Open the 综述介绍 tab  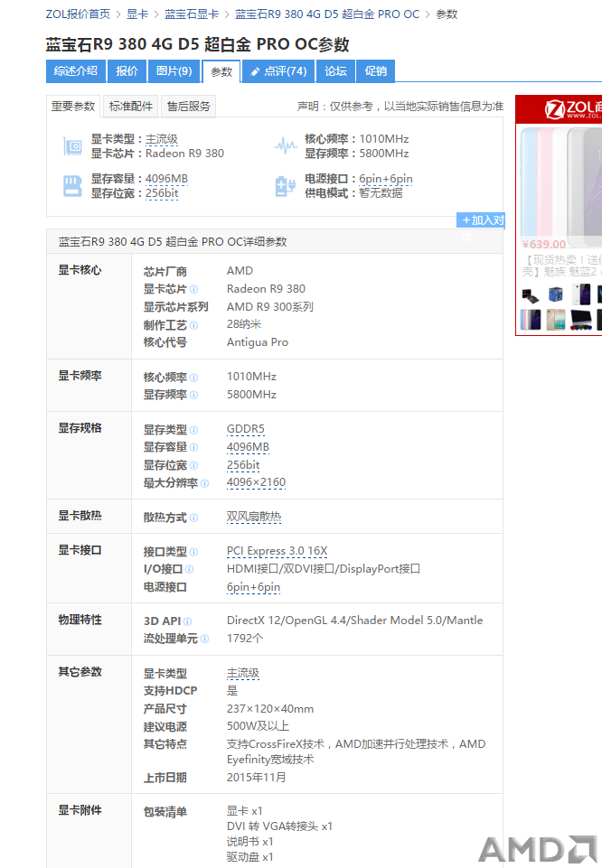click(76, 70)
